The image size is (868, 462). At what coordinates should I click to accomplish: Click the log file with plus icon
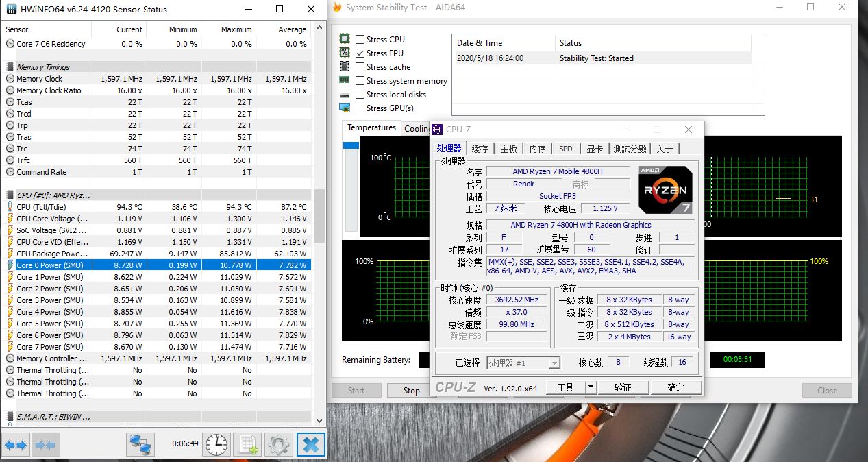point(247,444)
